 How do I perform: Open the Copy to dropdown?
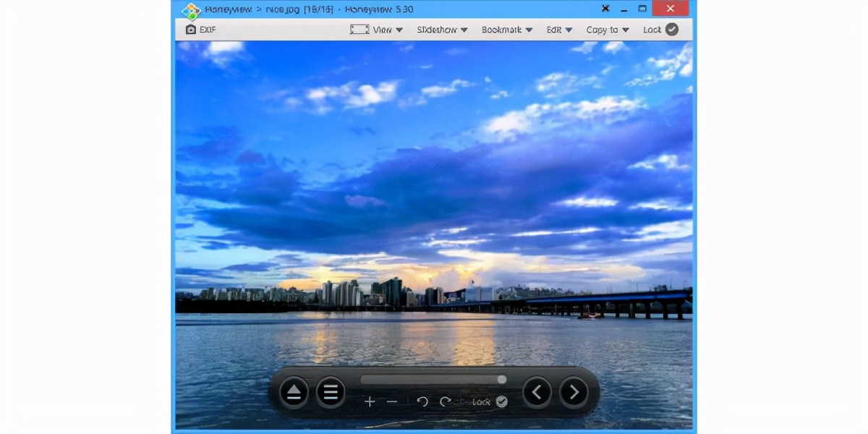click(x=606, y=29)
